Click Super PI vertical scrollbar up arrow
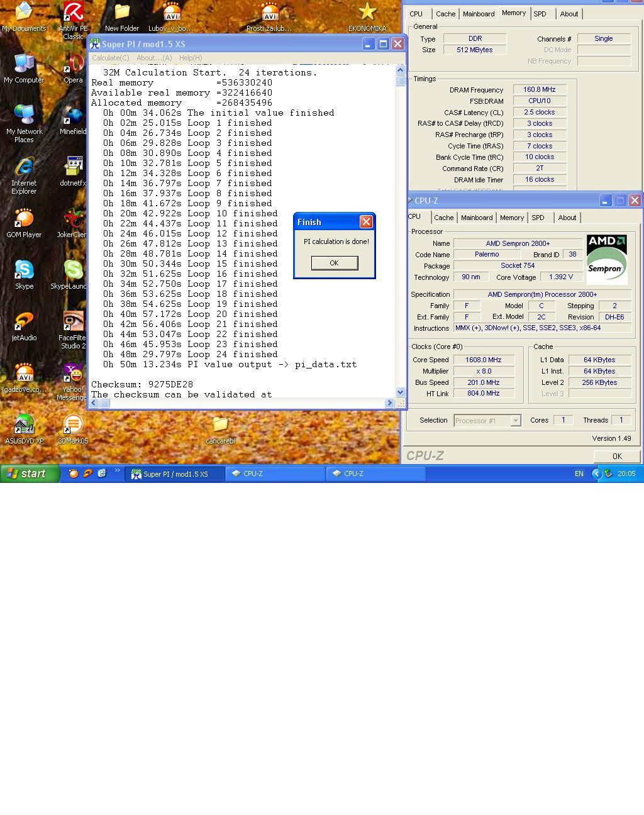Viewport: 644px width, 815px height. (x=400, y=70)
